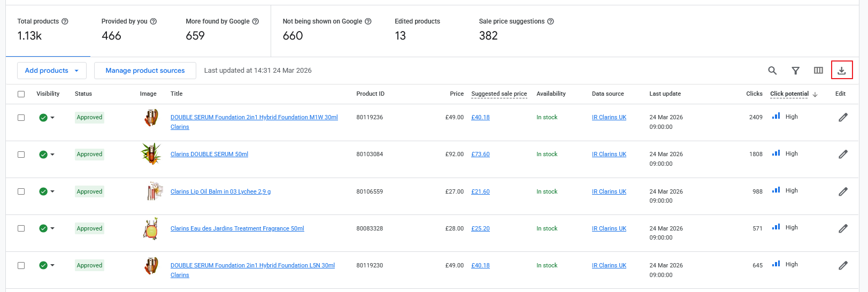Expand visibility dropdown on Lip Oil Balm row
868x292 pixels.
pyautogui.click(x=52, y=191)
